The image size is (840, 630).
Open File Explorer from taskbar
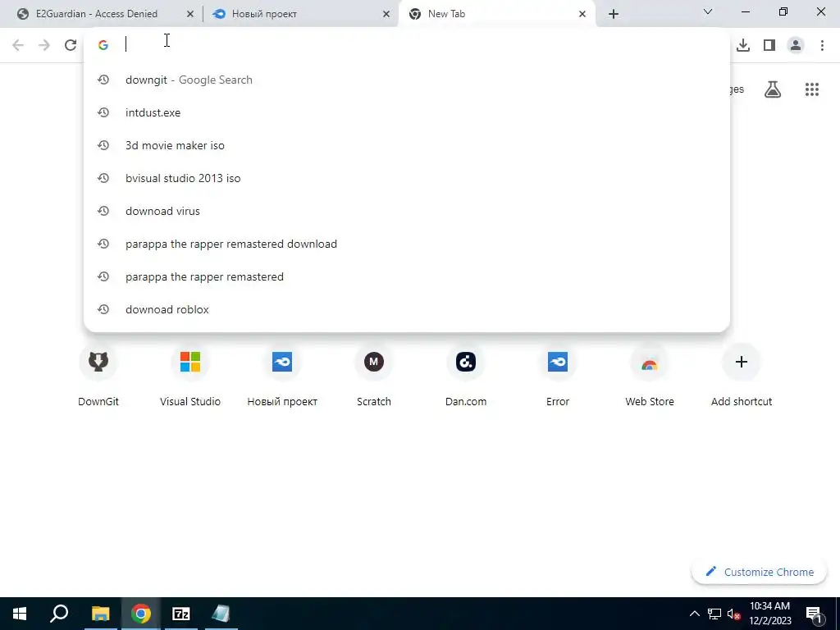point(100,614)
